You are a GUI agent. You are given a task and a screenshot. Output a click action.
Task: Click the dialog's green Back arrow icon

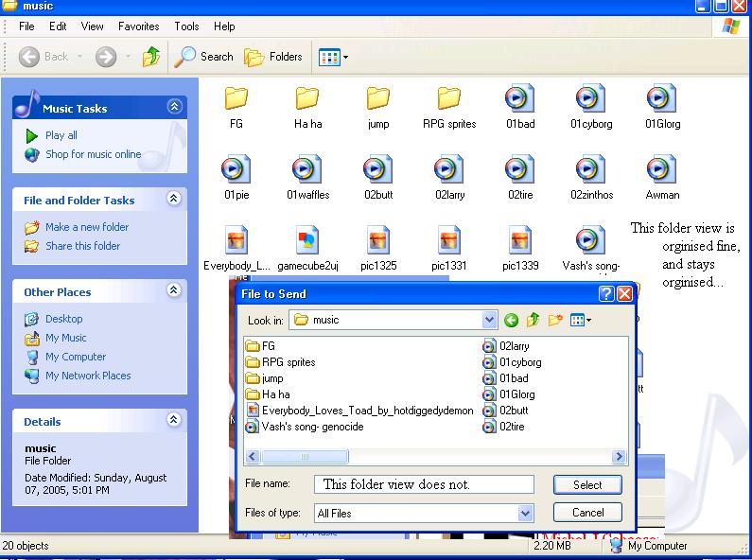pos(512,320)
